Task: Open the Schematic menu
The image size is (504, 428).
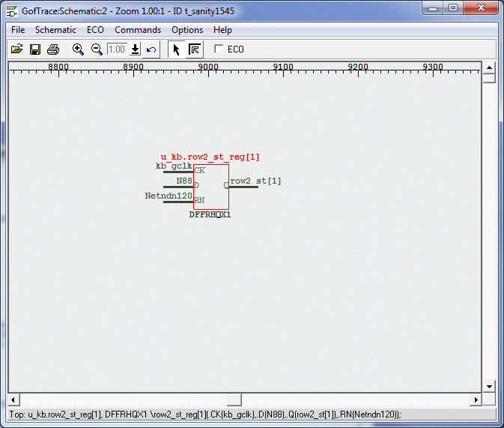Action: point(55,30)
